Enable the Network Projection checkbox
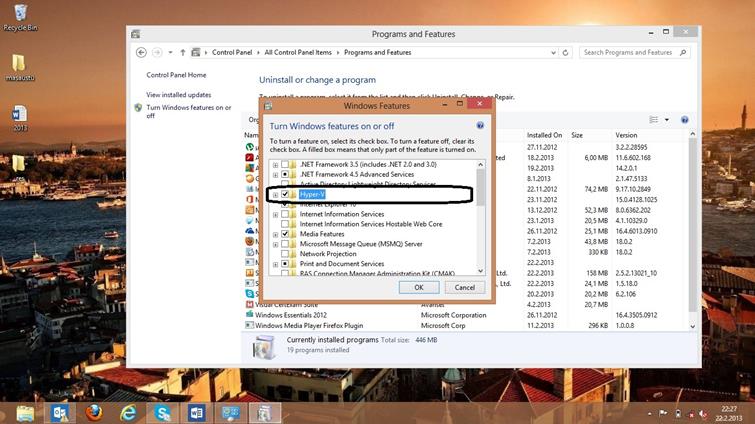Viewport: 755px width, 424px height. (285, 254)
